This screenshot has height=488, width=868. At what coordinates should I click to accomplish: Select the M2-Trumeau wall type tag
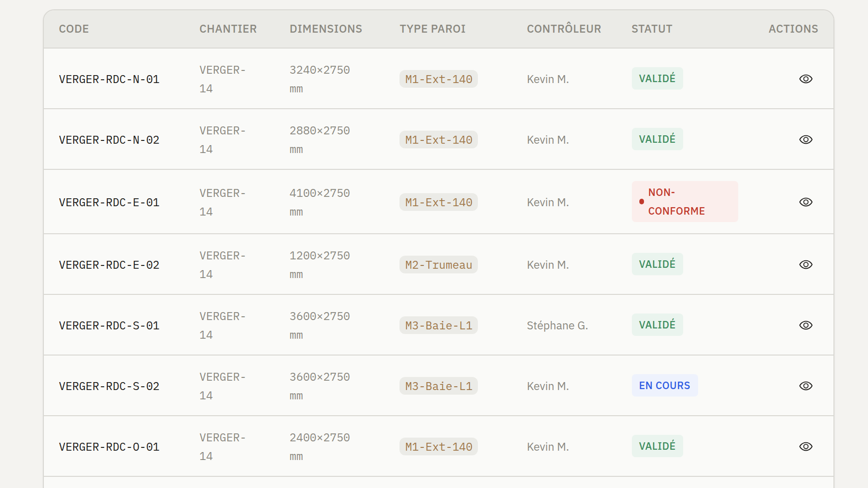[x=438, y=265]
